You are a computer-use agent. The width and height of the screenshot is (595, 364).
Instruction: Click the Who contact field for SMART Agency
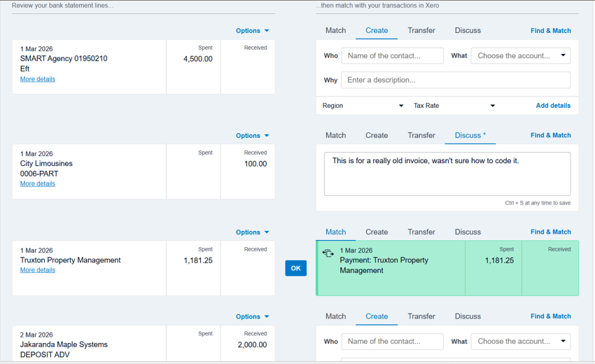pos(392,56)
